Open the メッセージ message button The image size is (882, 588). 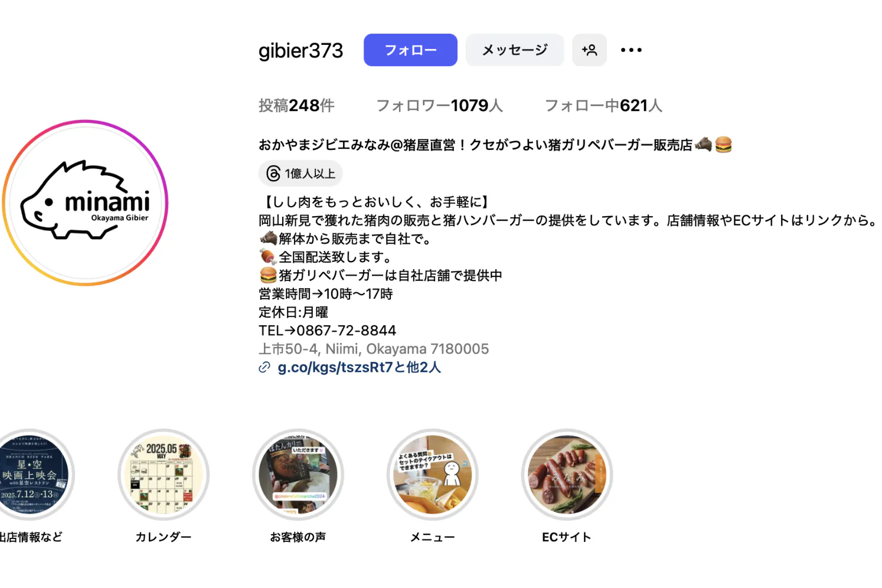(515, 50)
